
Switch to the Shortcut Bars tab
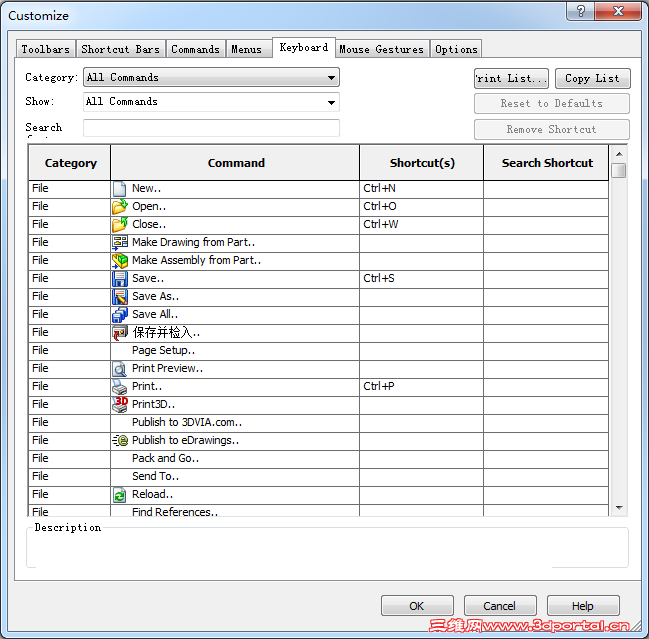[120, 49]
